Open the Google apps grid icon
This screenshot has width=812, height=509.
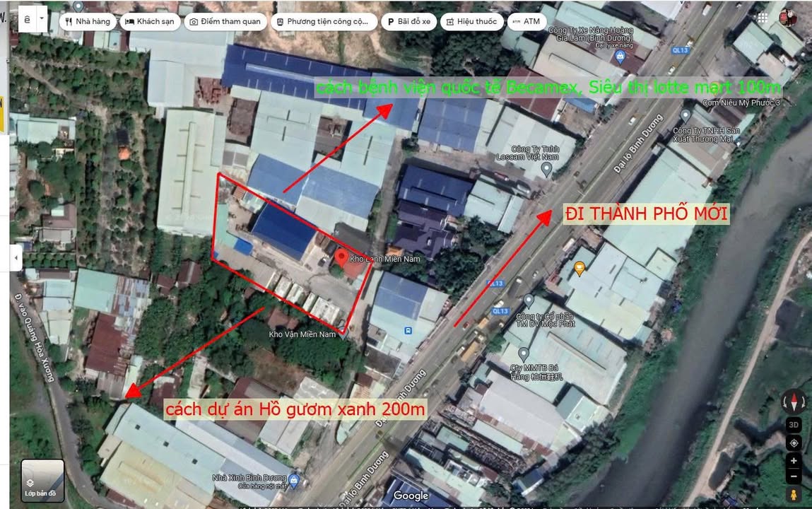pos(763,17)
